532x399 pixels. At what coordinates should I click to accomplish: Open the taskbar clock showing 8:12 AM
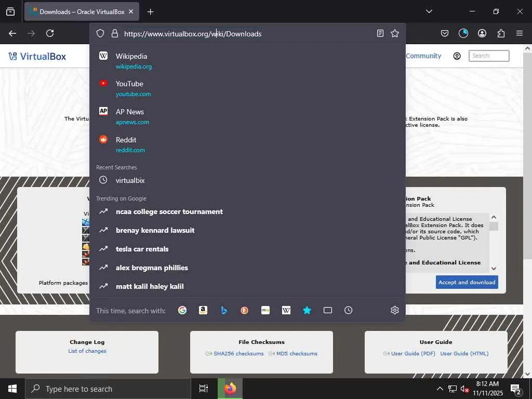pos(487,389)
